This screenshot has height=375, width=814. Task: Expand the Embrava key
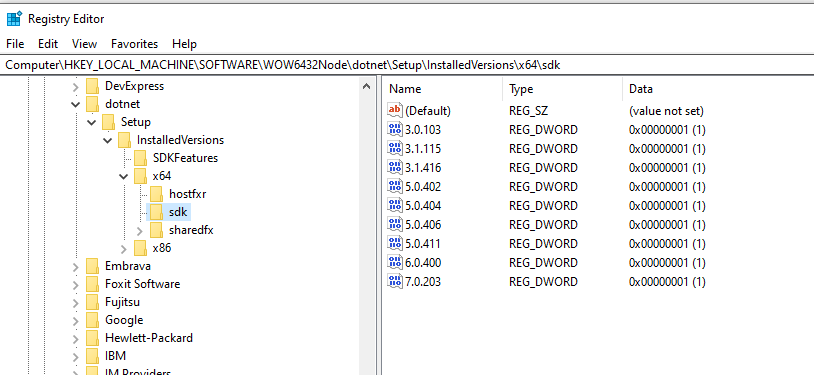[x=76, y=266]
